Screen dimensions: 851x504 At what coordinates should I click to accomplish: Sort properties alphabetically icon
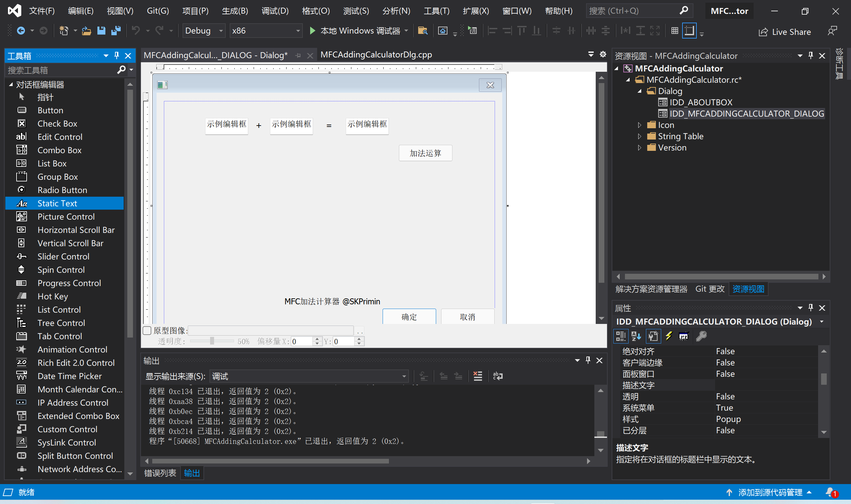click(x=636, y=336)
